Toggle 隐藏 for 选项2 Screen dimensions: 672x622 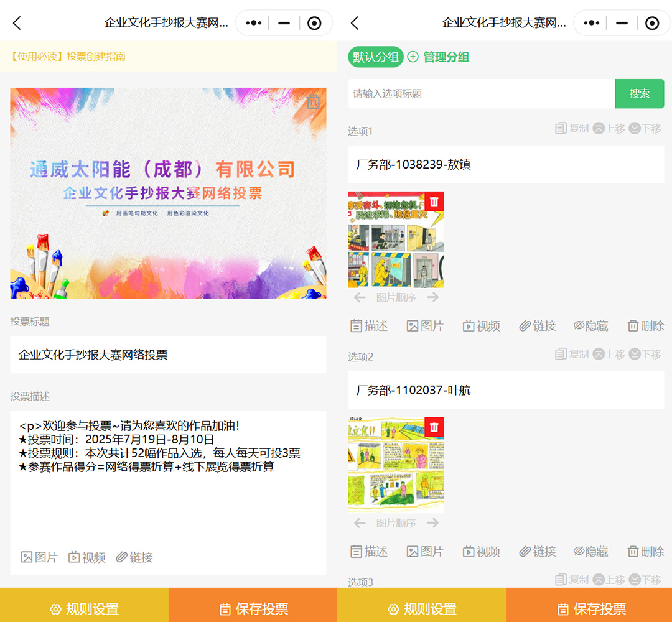click(x=591, y=551)
